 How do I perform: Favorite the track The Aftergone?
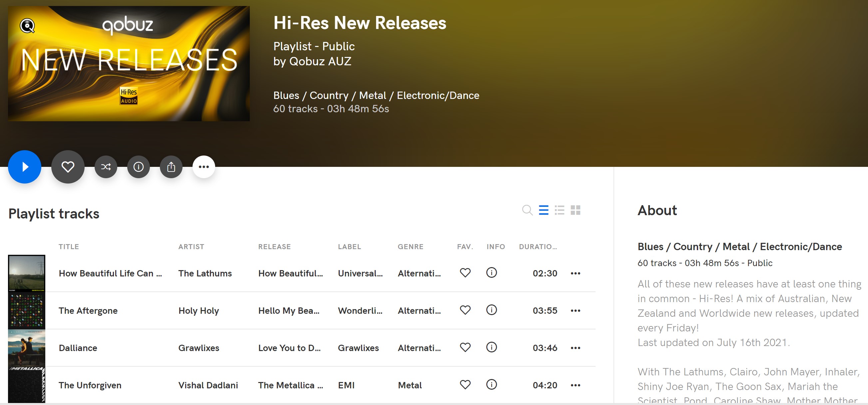point(465,310)
